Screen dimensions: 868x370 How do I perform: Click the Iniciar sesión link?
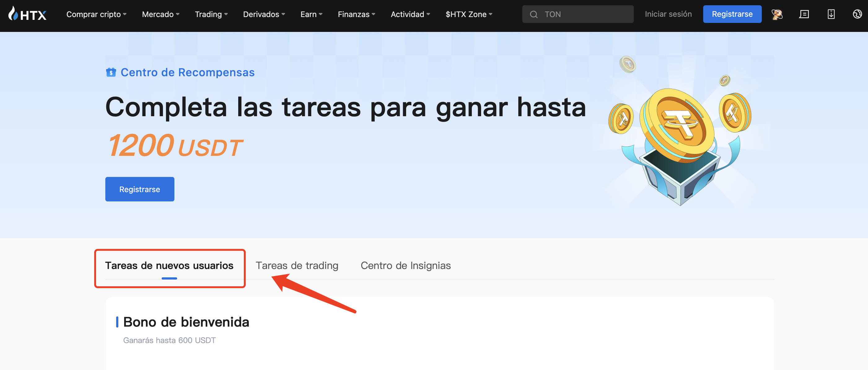point(668,14)
